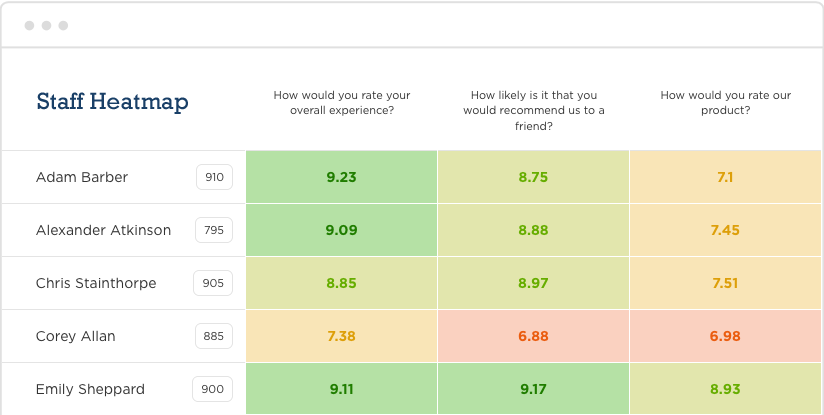Click the overall experience question column header
Viewport: 824px width, 415px height.
342,102
